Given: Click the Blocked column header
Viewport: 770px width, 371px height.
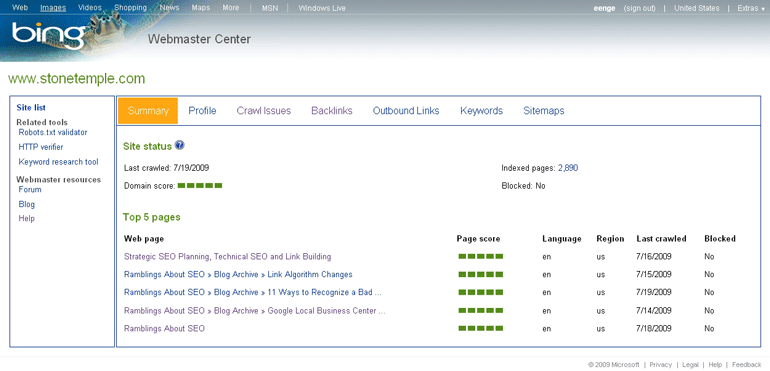Looking at the screenshot, I should [720, 238].
